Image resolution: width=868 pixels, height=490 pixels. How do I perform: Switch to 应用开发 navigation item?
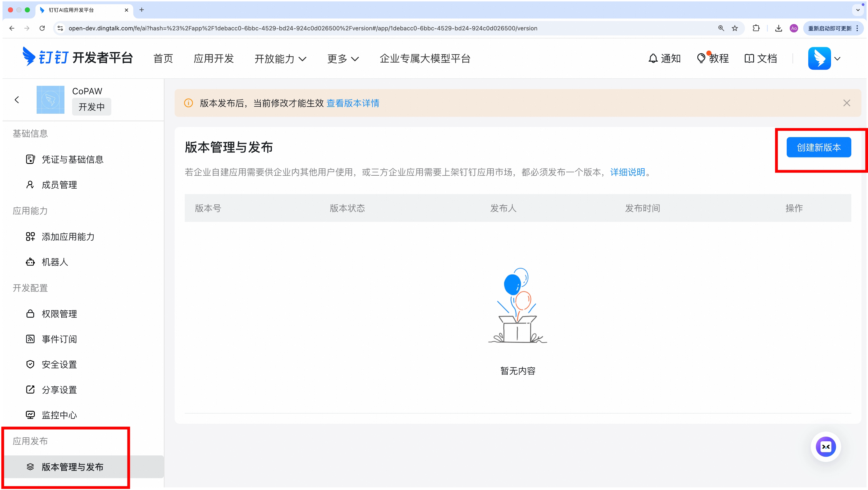pos(214,58)
